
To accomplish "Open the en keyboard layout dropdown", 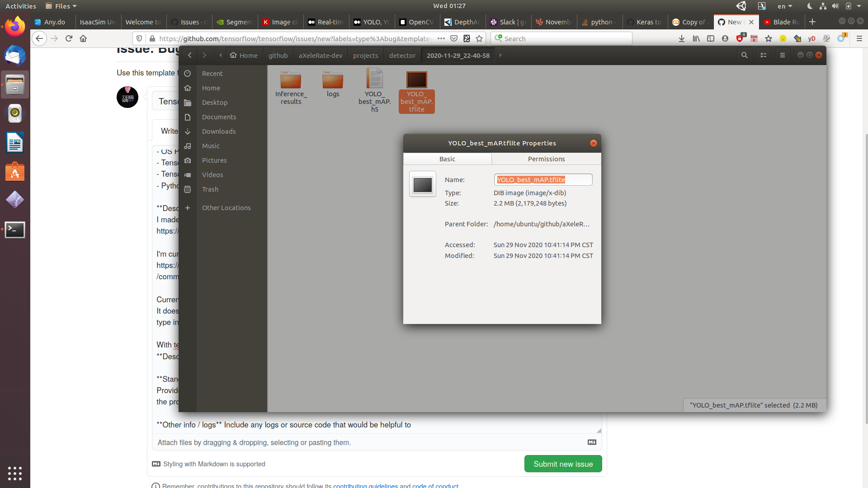I will tap(785, 6).
